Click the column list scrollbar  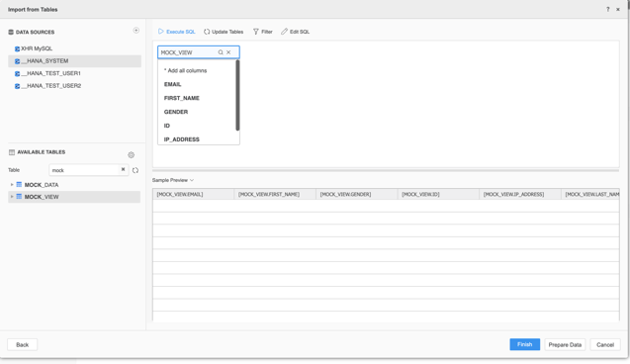pyautogui.click(x=237, y=95)
